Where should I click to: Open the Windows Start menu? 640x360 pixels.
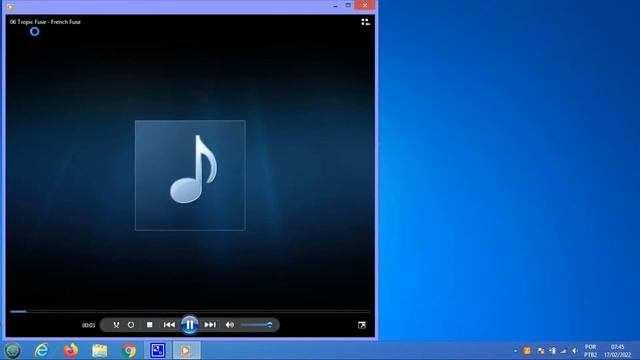(x=13, y=350)
